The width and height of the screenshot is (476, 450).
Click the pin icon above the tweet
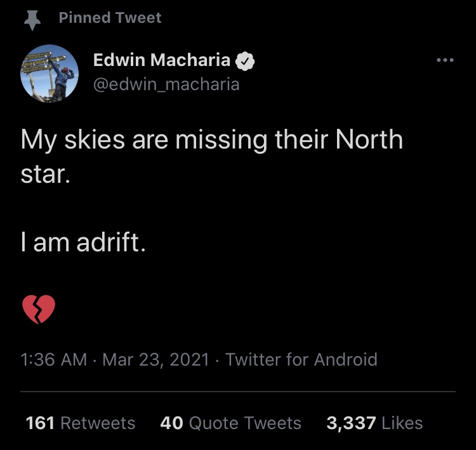point(32,20)
